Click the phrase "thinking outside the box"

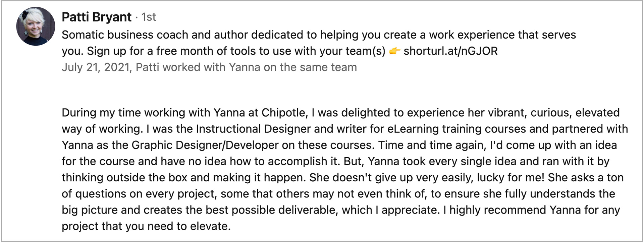click(x=124, y=178)
